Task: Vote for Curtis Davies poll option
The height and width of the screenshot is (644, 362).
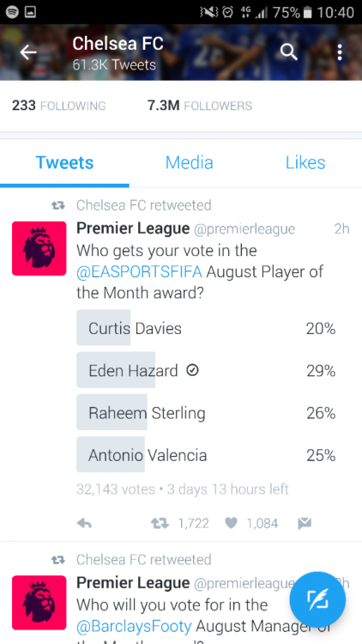Action: pyautogui.click(x=206, y=328)
